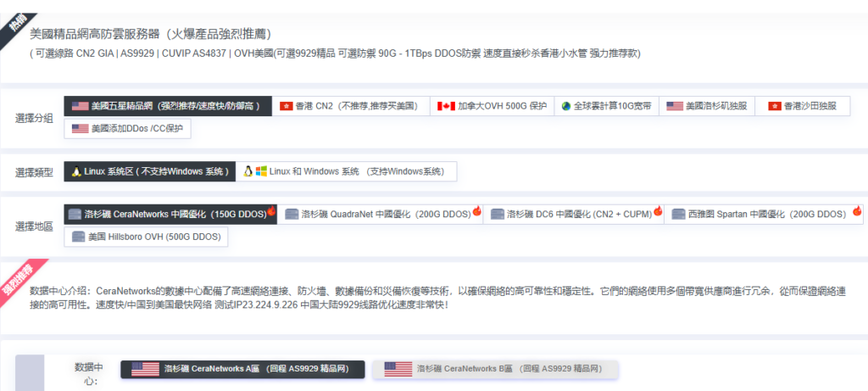Select the 美國五星精品網 group option

[168, 106]
